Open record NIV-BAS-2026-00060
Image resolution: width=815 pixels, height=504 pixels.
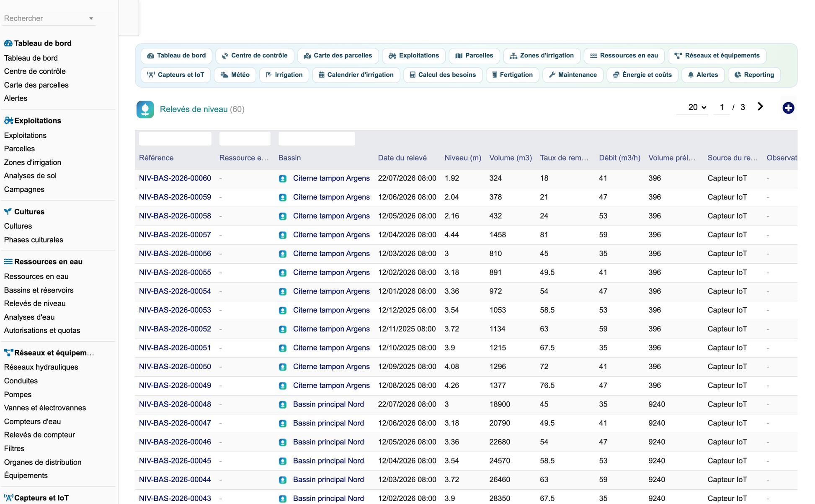175,178
